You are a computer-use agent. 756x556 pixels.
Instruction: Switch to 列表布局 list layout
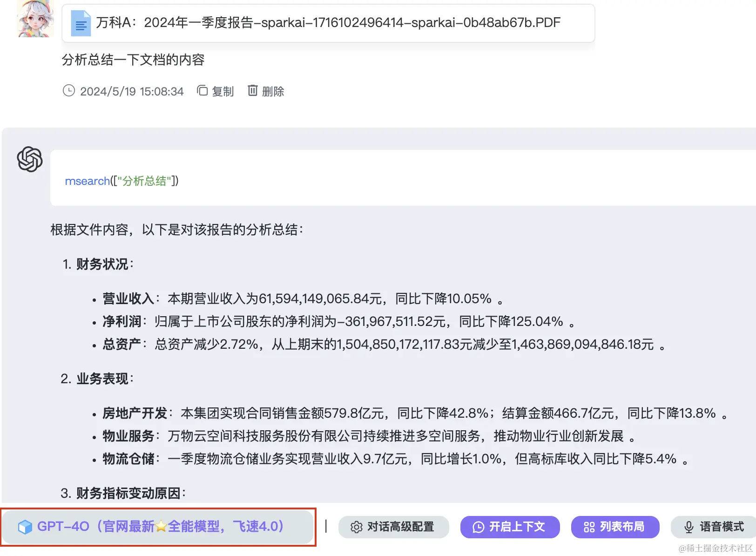pos(615,527)
